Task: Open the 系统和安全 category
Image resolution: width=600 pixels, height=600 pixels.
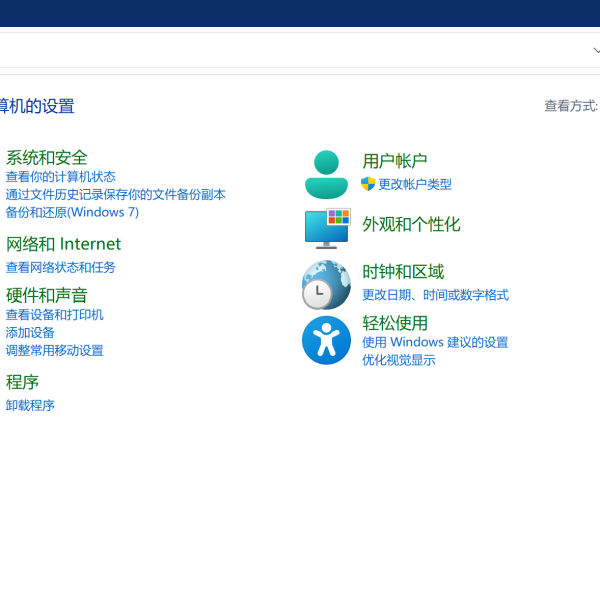Action: (x=47, y=158)
